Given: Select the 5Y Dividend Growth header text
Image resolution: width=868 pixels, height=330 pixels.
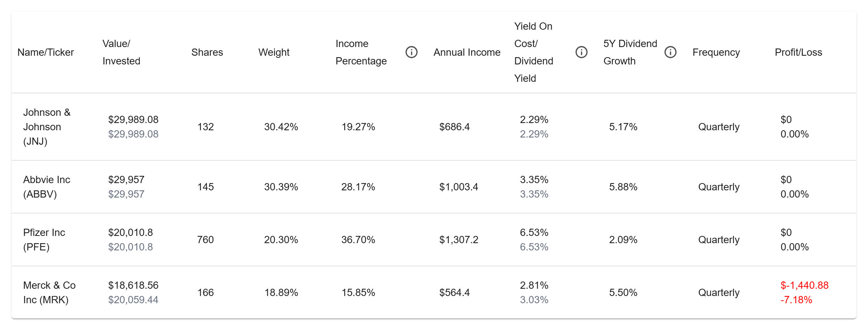Looking at the screenshot, I should (630, 52).
